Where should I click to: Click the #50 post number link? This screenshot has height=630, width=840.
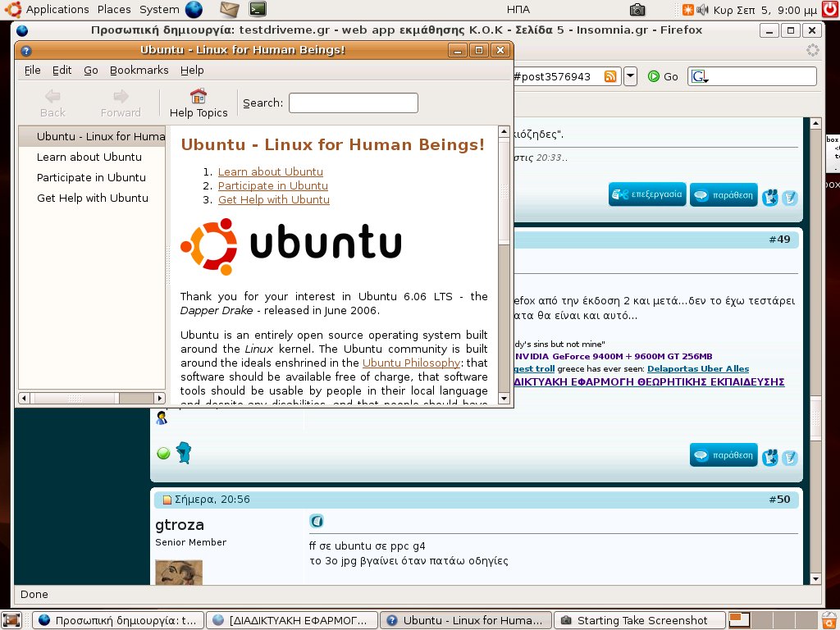(x=779, y=500)
